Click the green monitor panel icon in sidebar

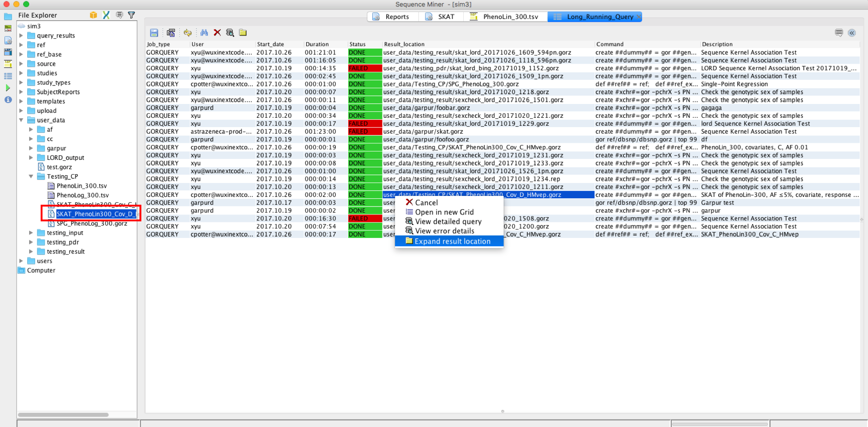(8, 28)
